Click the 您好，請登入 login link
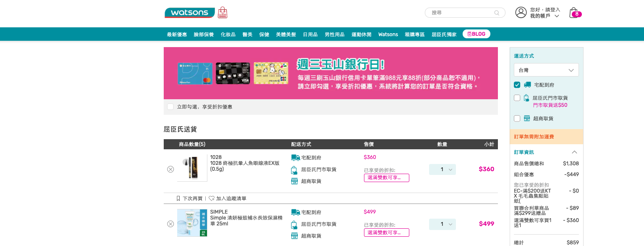This screenshot has width=644, height=246. (x=545, y=9)
